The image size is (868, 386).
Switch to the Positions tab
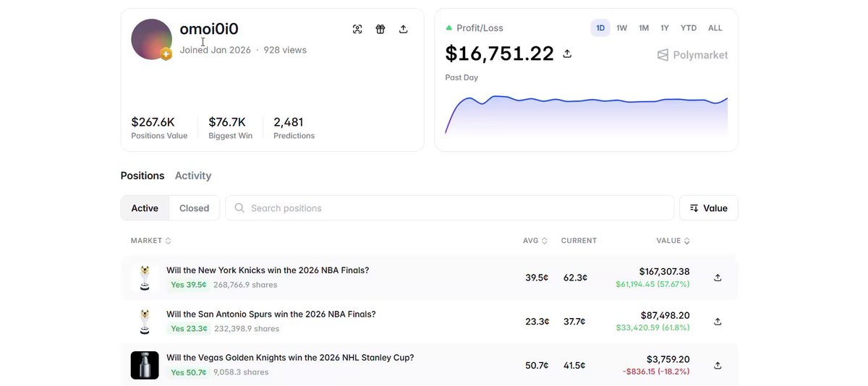click(142, 176)
